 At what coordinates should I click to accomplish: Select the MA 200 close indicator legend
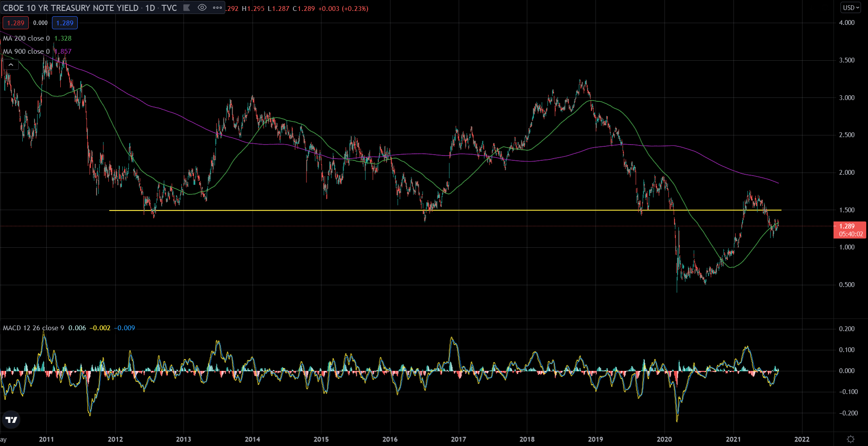(26, 38)
